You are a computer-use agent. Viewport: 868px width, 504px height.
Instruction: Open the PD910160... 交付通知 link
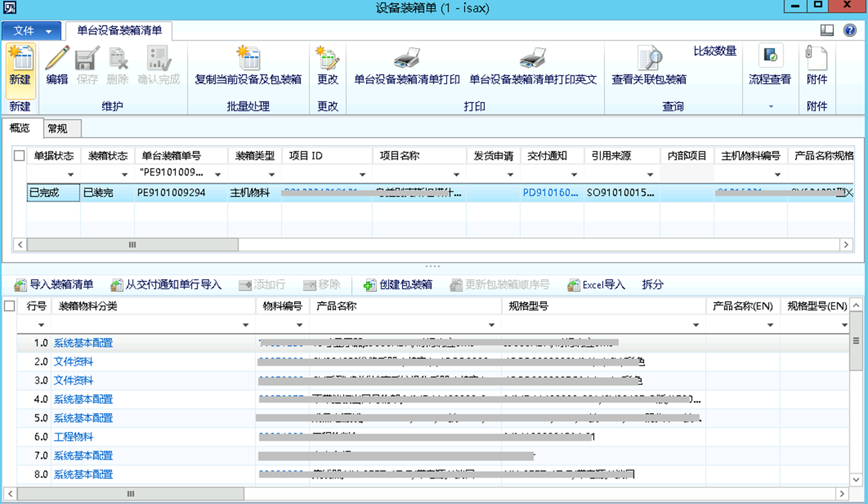[x=551, y=193]
